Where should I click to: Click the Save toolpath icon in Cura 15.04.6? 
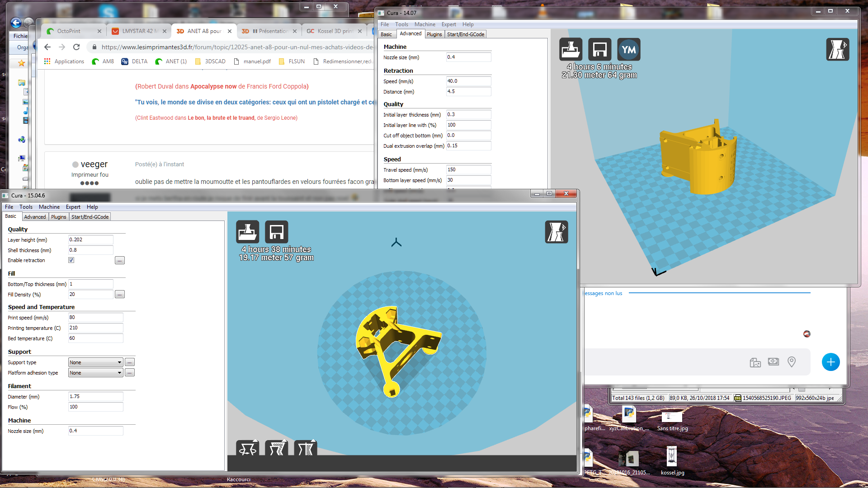click(x=276, y=232)
